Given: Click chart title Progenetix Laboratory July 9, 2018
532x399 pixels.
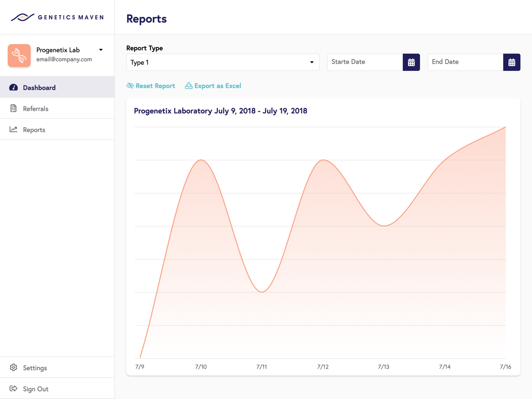Looking at the screenshot, I should tap(221, 111).
